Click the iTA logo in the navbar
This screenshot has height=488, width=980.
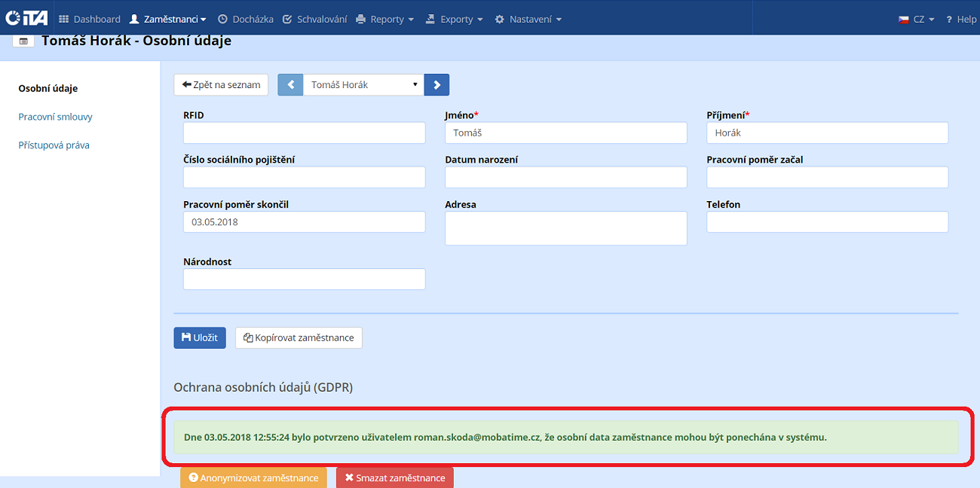tap(26, 18)
